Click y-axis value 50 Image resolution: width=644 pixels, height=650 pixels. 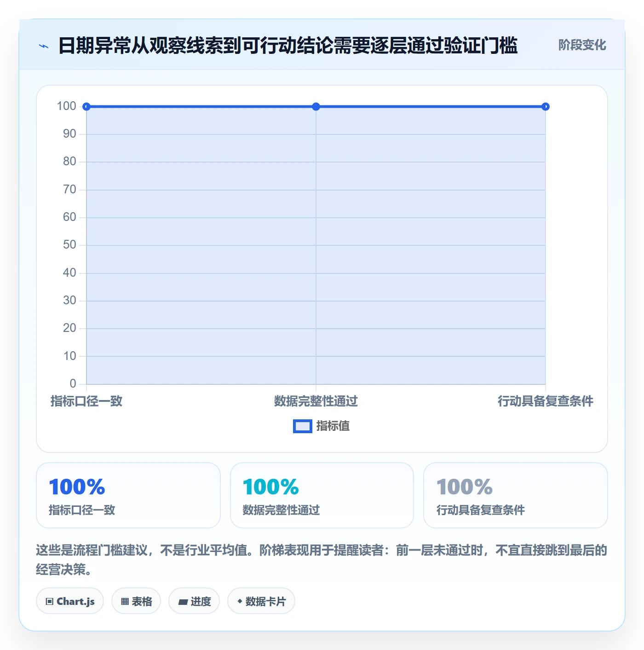(x=69, y=245)
